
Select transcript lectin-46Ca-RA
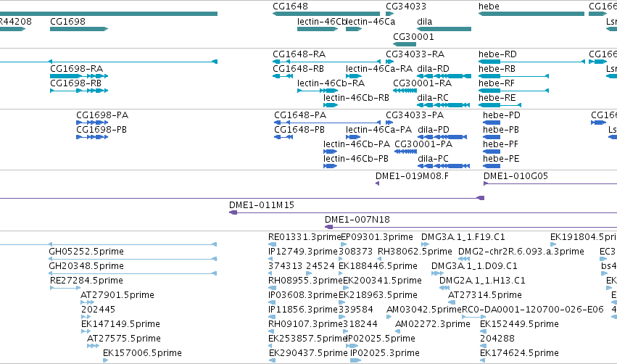tap(379, 68)
